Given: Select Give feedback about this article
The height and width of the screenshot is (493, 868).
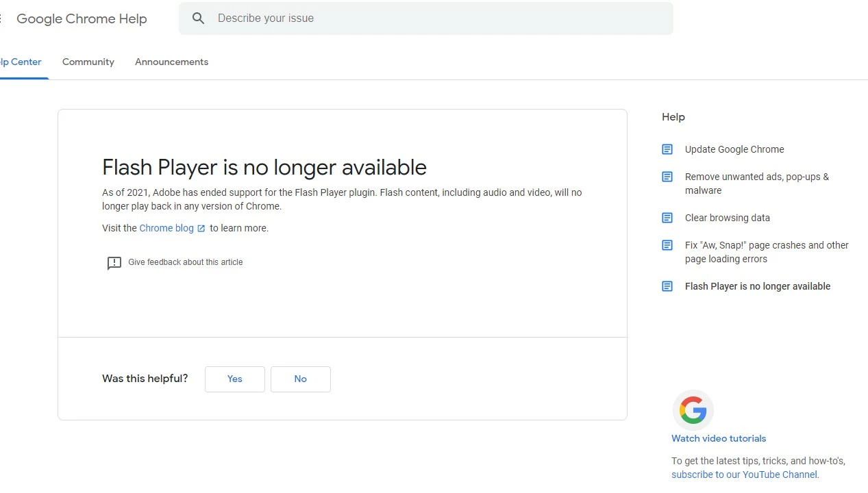Looking at the screenshot, I should pyautogui.click(x=185, y=262).
